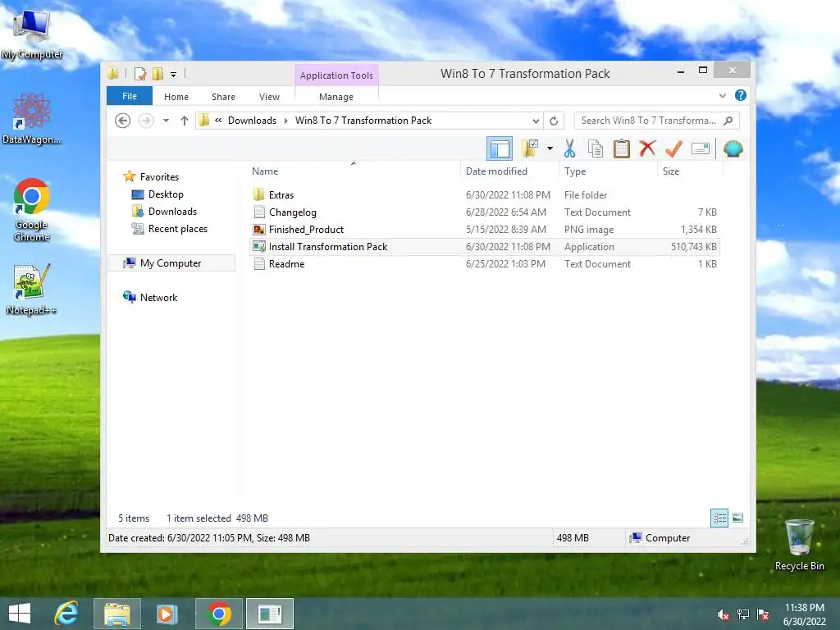Click the muted volume tray icon

[x=723, y=614]
